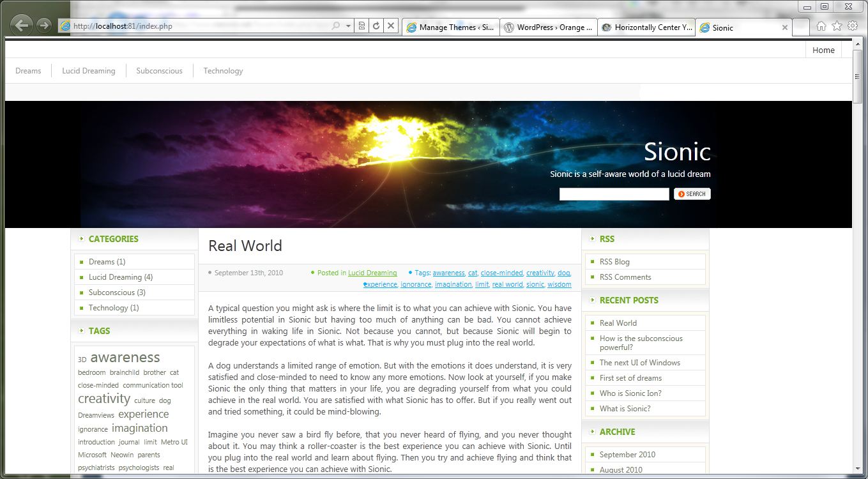
Task: Switch to the WordPress › Orange tab
Action: point(549,27)
